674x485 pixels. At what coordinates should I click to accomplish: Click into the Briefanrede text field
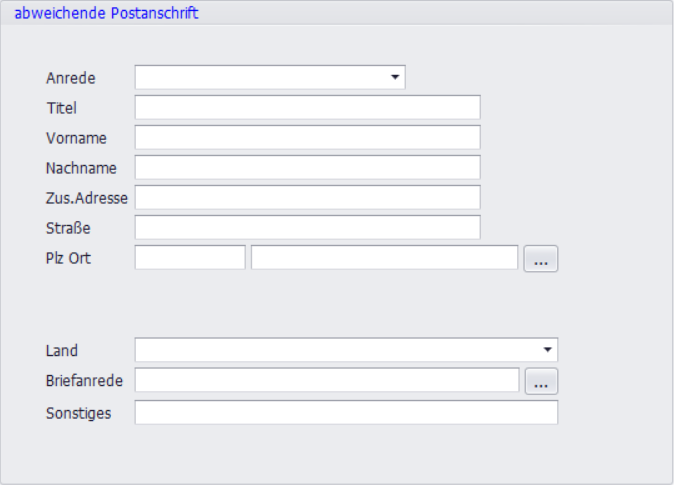click(326, 381)
